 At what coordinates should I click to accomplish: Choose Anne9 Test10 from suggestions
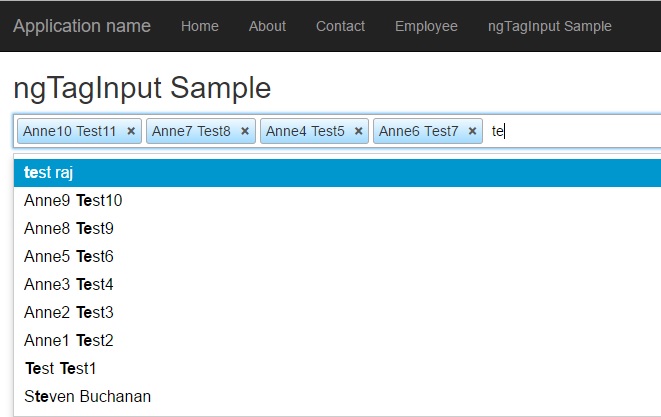pos(73,201)
